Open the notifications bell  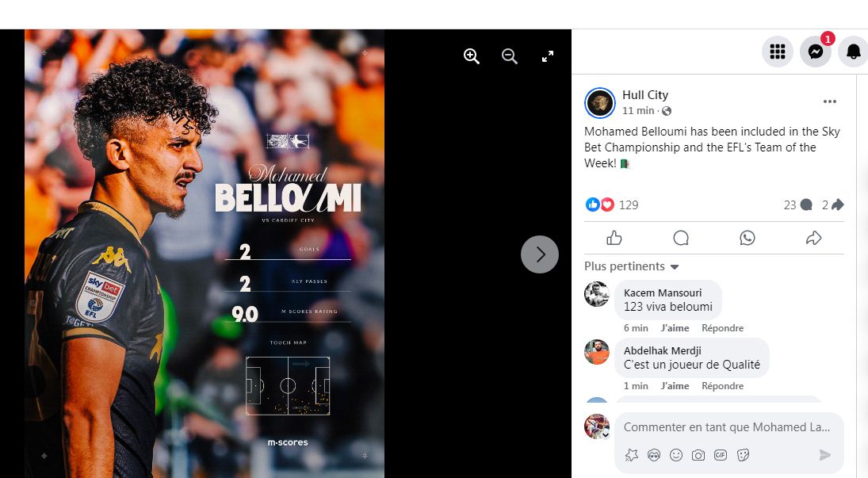tap(853, 52)
